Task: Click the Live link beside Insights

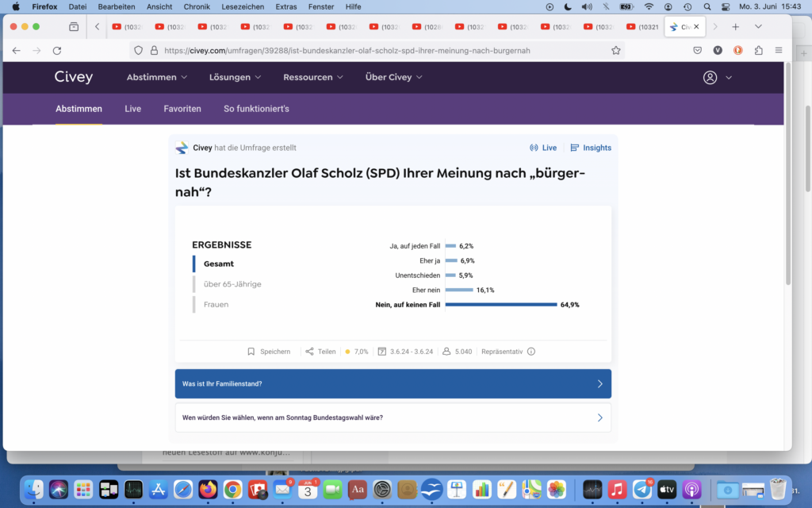Action: pyautogui.click(x=543, y=148)
